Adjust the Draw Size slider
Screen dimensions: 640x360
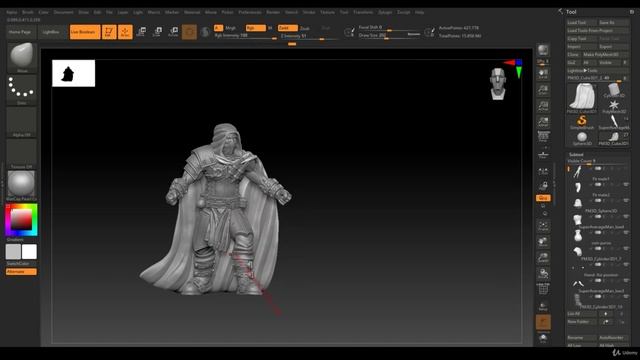(389, 36)
